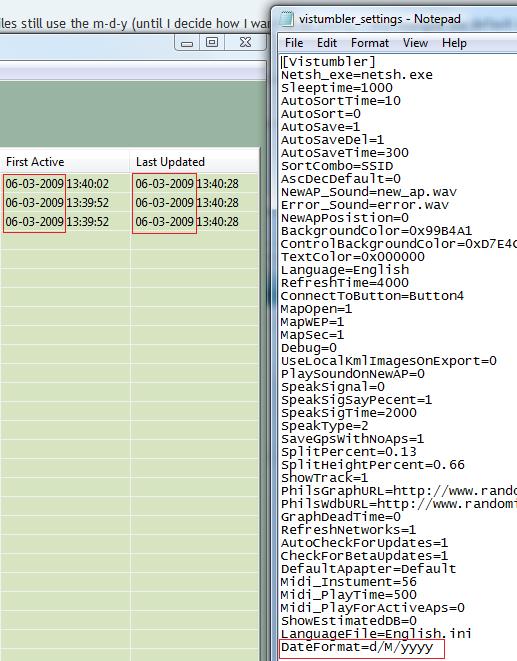This screenshot has height=661, width=517.
Task: Click the [Vistumbler] section header line
Action: pyautogui.click(x=328, y=62)
